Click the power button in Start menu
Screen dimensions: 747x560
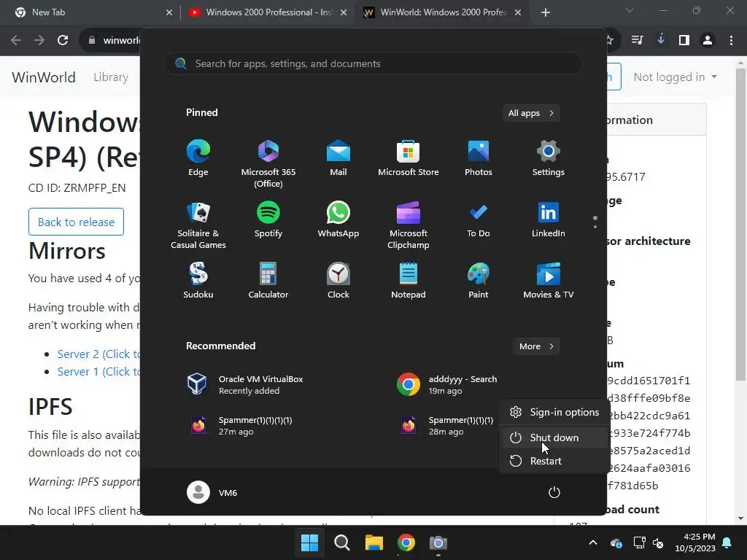click(x=554, y=492)
